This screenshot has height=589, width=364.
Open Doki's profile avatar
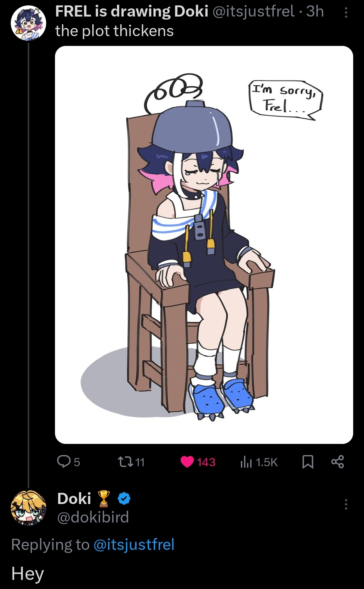pyautogui.click(x=28, y=508)
